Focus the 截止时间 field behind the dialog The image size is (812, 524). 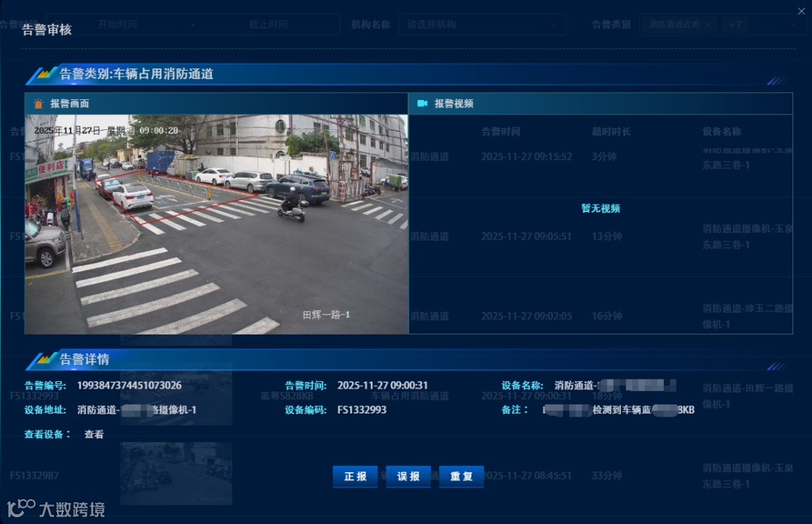click(x=268, y=24)
